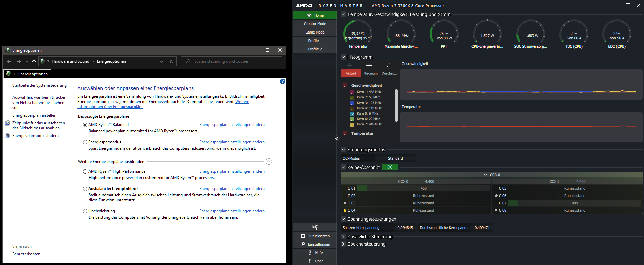Screen dimensions: 644x265
Task: Open Startseite der Systemsteuerung
Action: tap(40, 85)
